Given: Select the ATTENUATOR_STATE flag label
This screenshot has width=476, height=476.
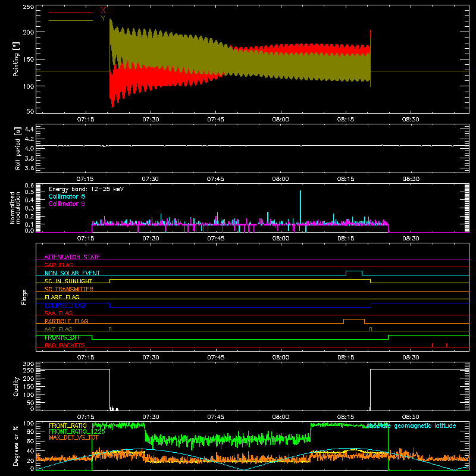Looking at the screenshot, I should pos(72,257).
